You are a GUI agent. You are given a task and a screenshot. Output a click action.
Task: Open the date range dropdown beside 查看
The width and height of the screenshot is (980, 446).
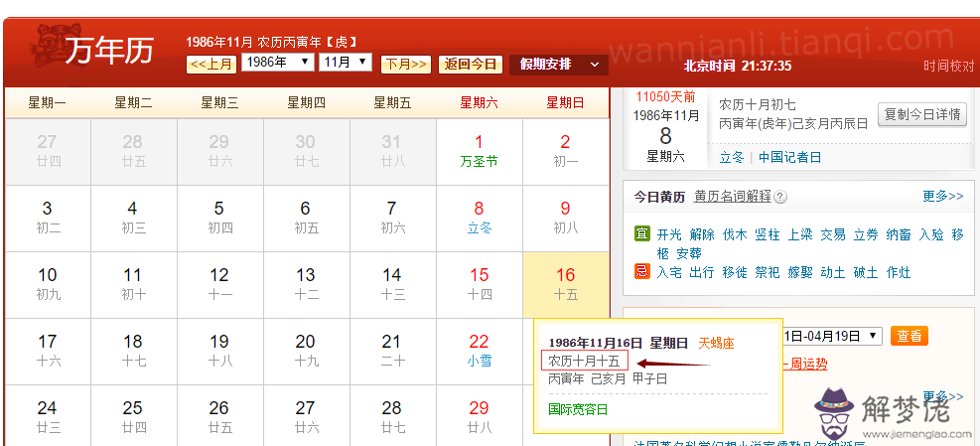click(x=832, y=336)
